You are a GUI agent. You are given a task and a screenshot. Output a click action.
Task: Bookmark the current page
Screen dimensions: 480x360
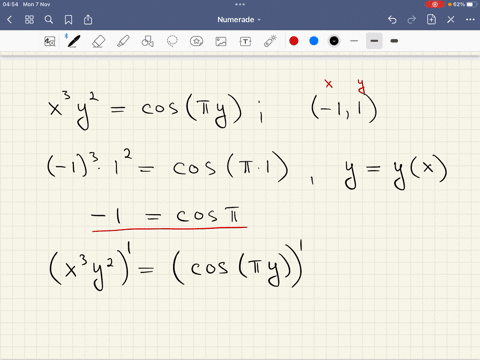[x=68, y=20]
